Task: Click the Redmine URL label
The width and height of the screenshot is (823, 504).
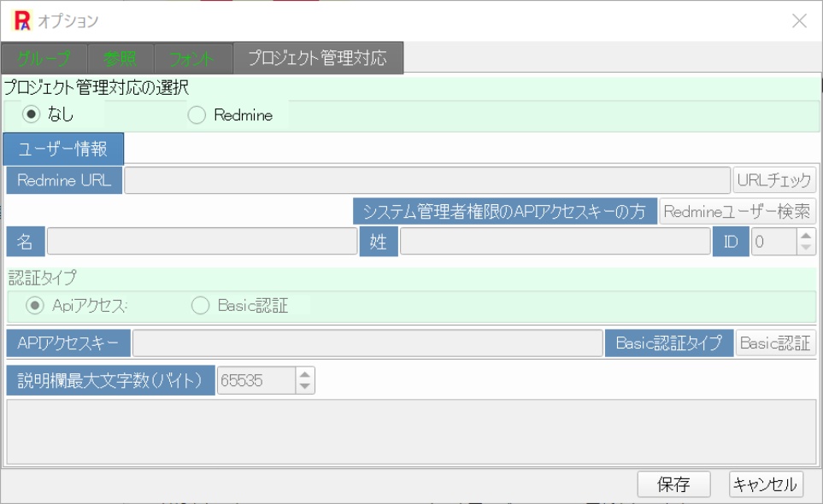Action: click(65, 180)
